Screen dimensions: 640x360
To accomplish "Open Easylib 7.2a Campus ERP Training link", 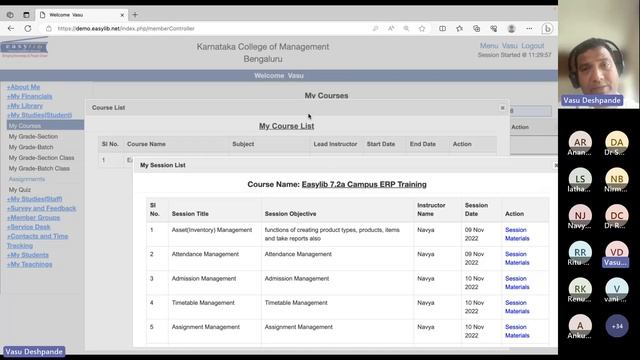I will pos(364,184).
